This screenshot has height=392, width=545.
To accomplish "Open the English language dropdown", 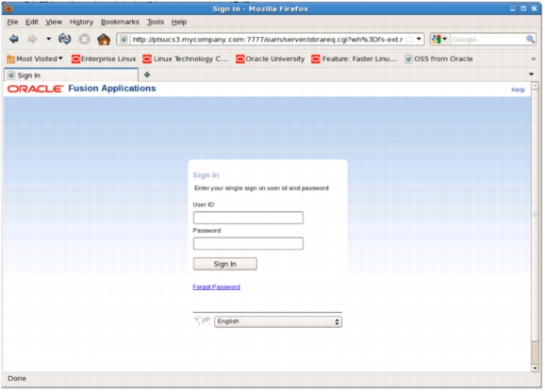I will tap(278, 321).
